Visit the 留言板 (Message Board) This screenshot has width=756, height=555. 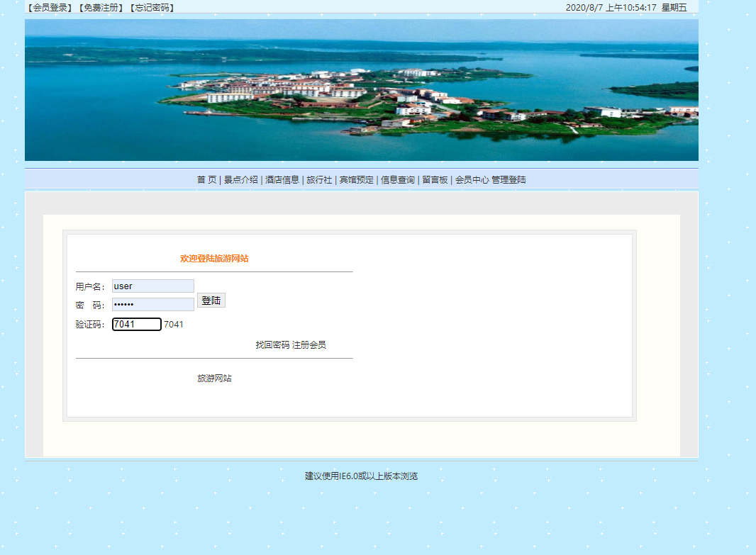435,179
